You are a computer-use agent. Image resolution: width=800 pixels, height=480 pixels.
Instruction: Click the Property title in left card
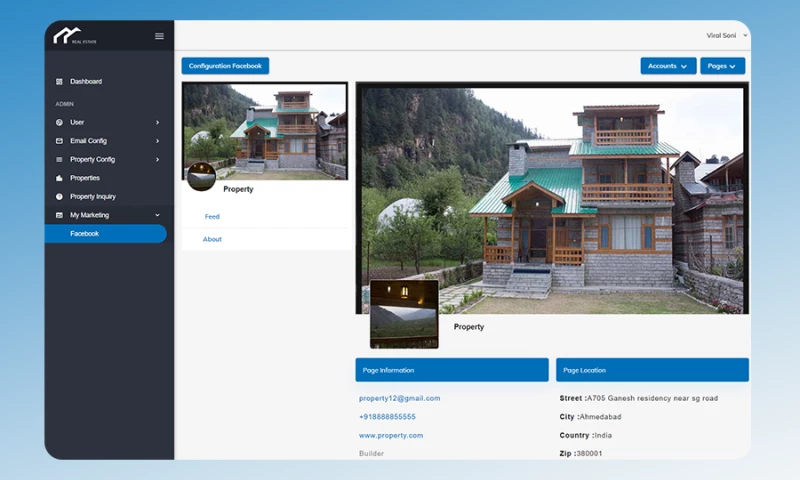tap(238, 189)
